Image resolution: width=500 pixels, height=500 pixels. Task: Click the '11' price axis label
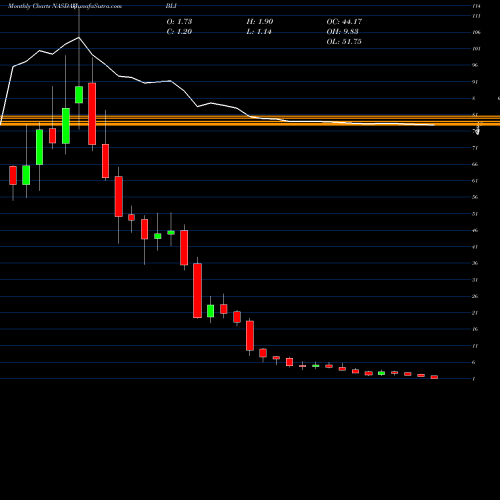(475, 346)
